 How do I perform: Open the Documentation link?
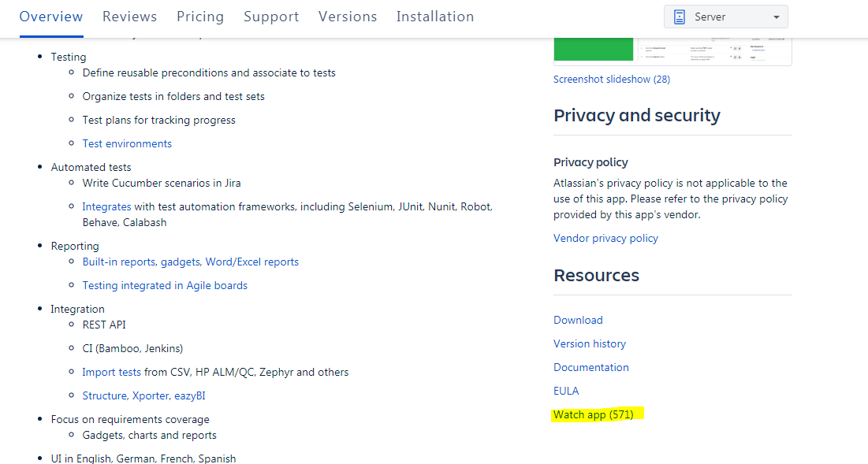(591, 367)
